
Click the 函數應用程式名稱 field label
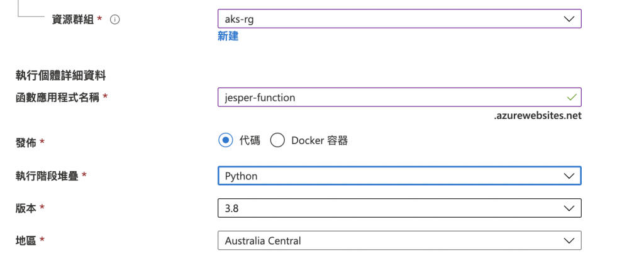coord(57,98)
